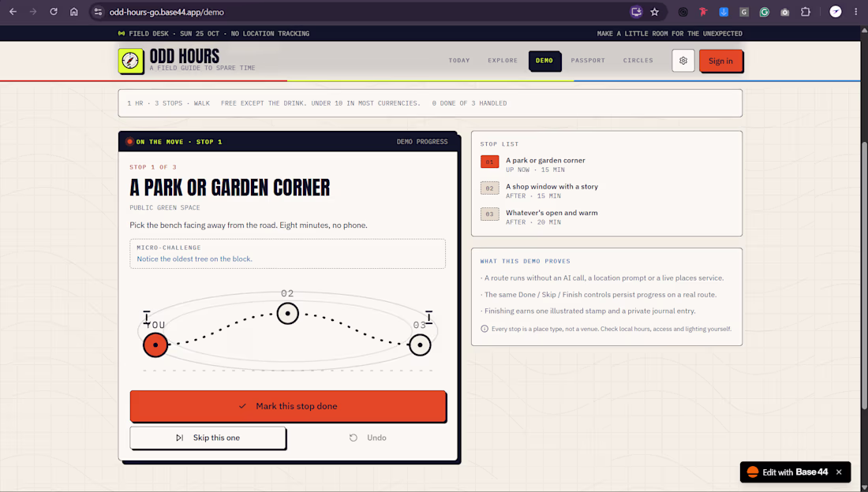The width and height of the screenshot is (868, 492).
Task: Click the 02 stop marker on route map
Action: [x=288, y=314]
